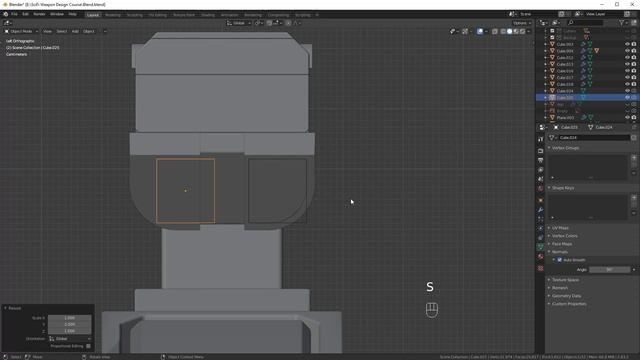Open the Physics properties tab
The height and width of the screenshot is (360, 640).
tap(540, 229)
